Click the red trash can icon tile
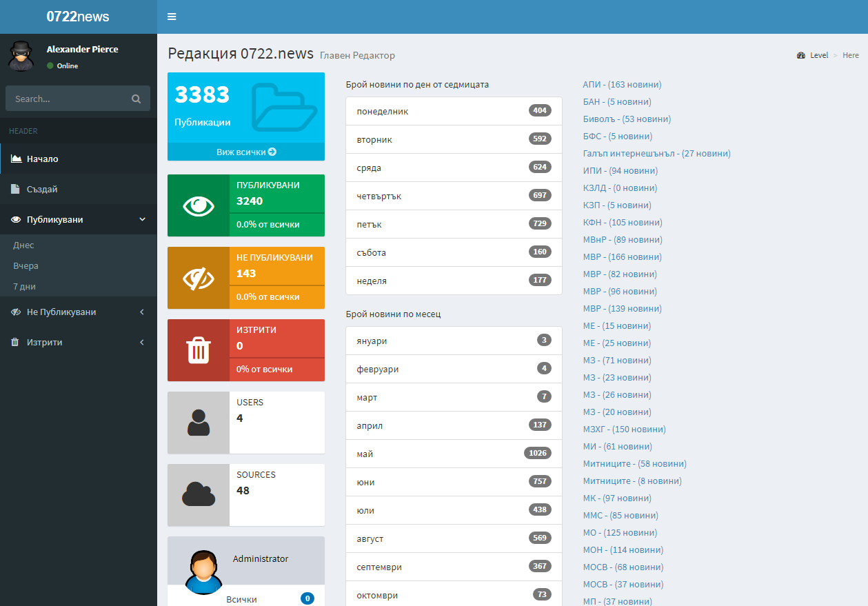 click(x=199, y=350)
